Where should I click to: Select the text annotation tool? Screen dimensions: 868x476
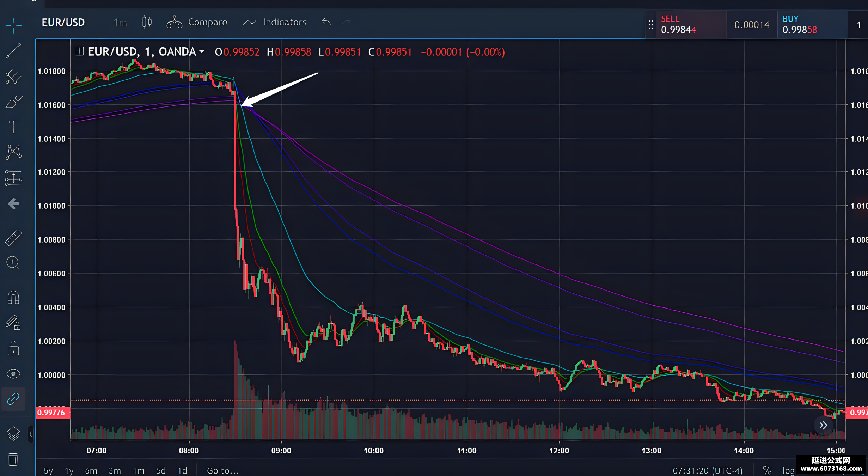(13, 127)
